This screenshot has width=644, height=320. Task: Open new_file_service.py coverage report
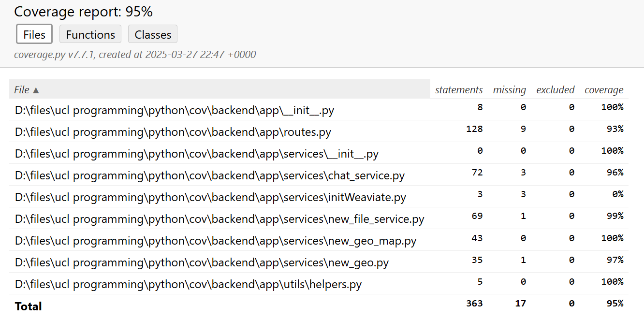tap(220, 219)
